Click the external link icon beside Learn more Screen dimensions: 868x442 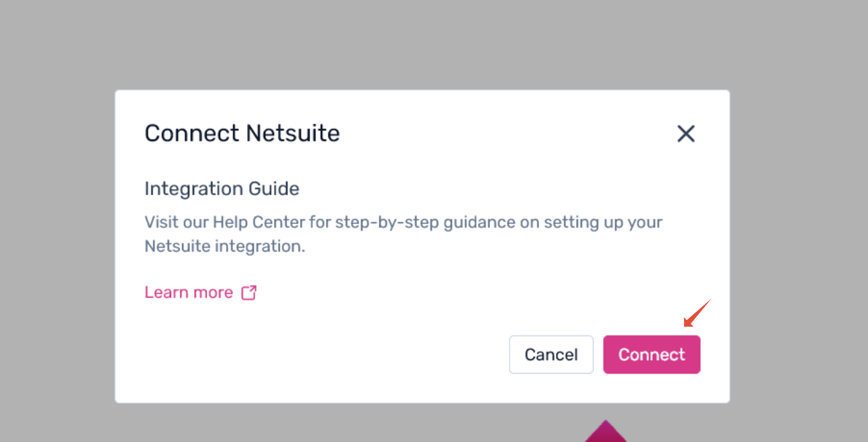(x=249, y=292)
